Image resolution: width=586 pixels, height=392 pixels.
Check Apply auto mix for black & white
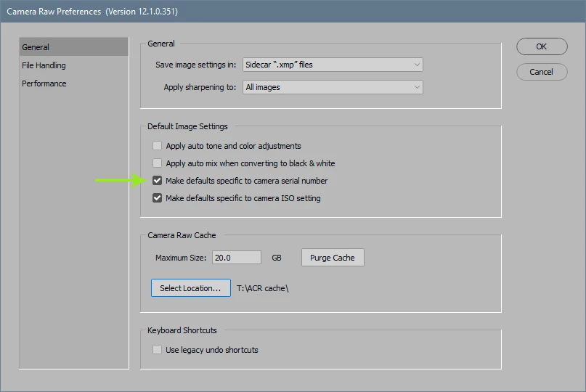coord(157,163)
